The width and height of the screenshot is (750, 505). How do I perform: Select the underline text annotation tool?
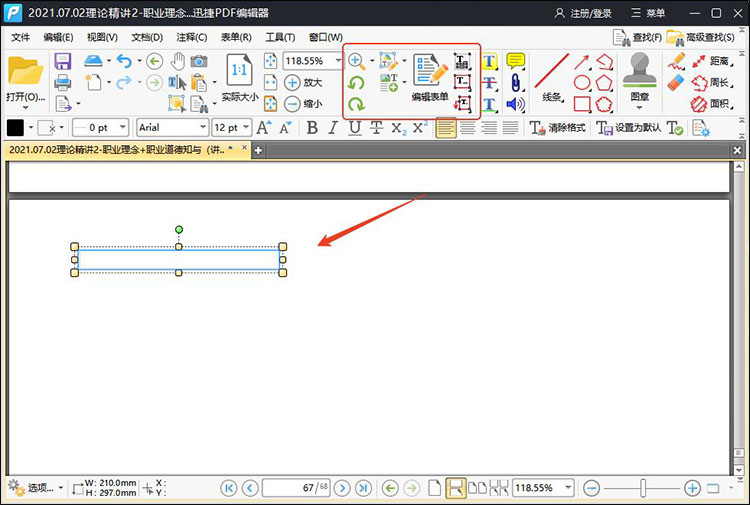[x=489, y=104]
